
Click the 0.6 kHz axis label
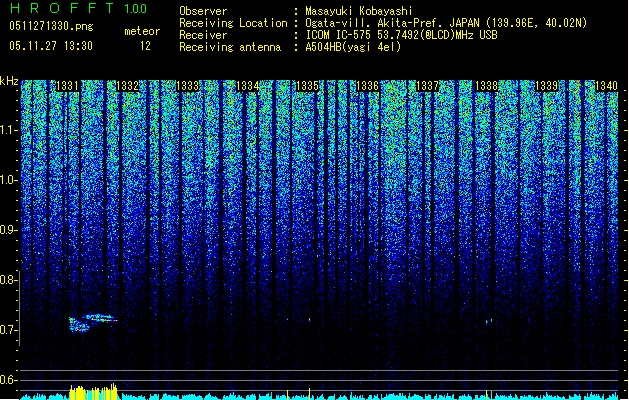(9, 380)
